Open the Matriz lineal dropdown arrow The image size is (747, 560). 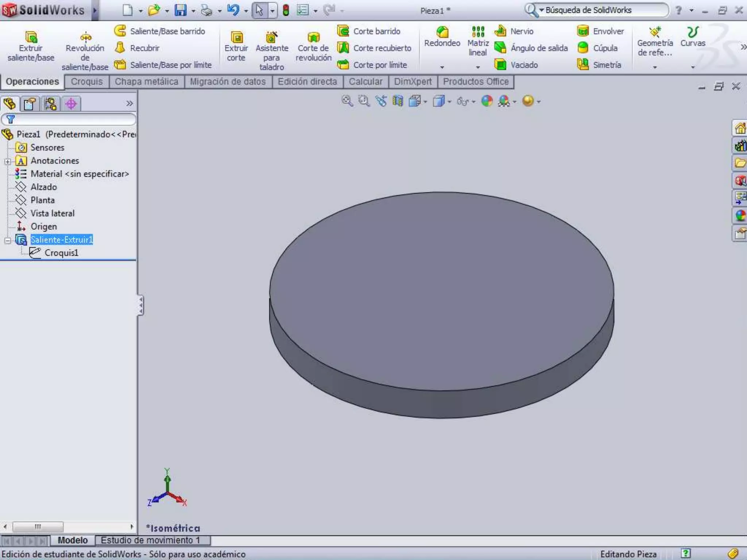point(478,67)
